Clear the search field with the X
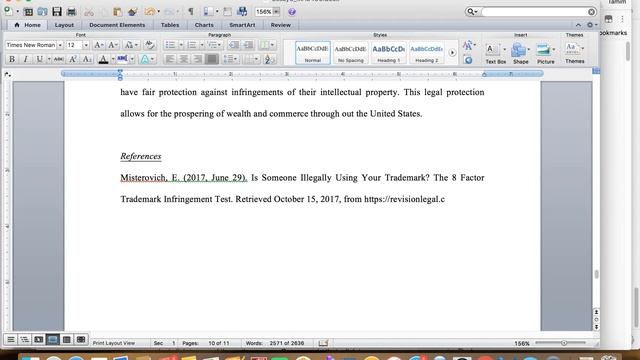The height and width of the screenshot is (360, 640). pos(591,12)
